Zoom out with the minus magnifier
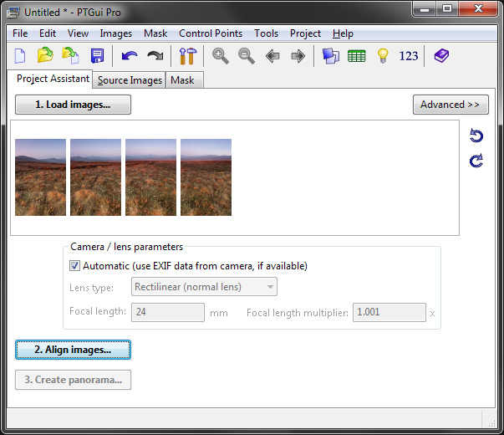Image resolution: width=504 pixels, height=435 pixels. (x=247, y=56)
